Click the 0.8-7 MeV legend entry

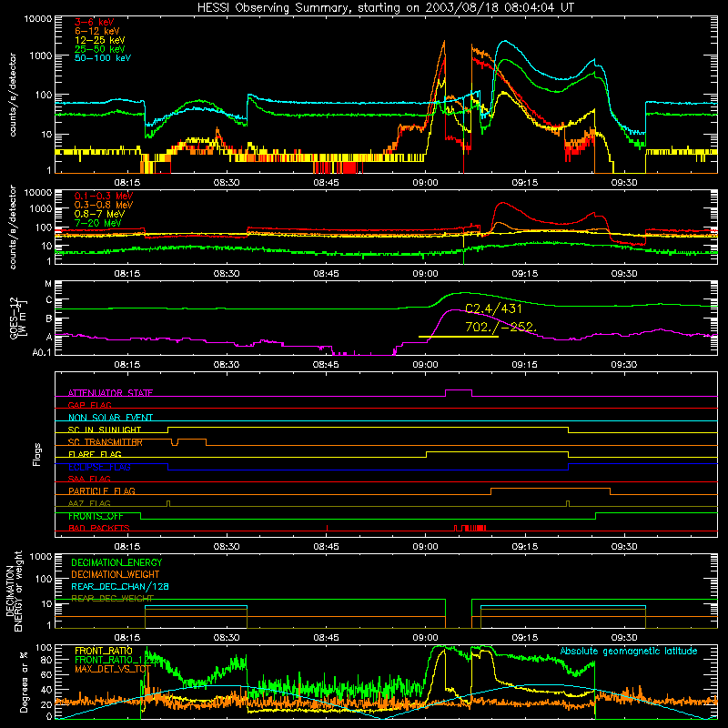click(99, 214)
